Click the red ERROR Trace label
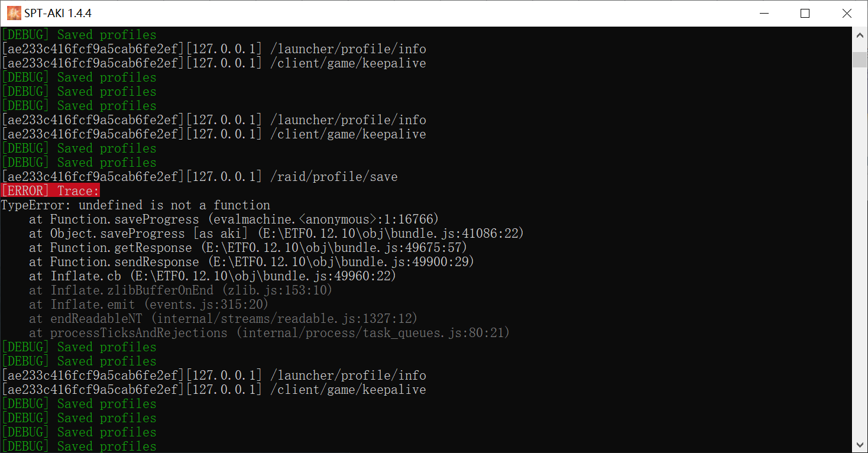This screenshot has width=868, height=453. [x=51, y=191]
